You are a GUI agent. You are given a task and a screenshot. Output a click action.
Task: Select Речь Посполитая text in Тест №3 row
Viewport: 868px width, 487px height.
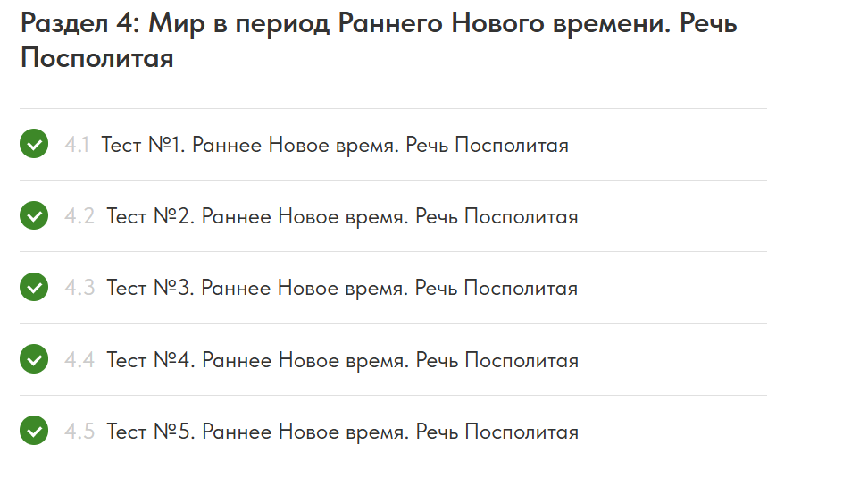pos(497,288)
